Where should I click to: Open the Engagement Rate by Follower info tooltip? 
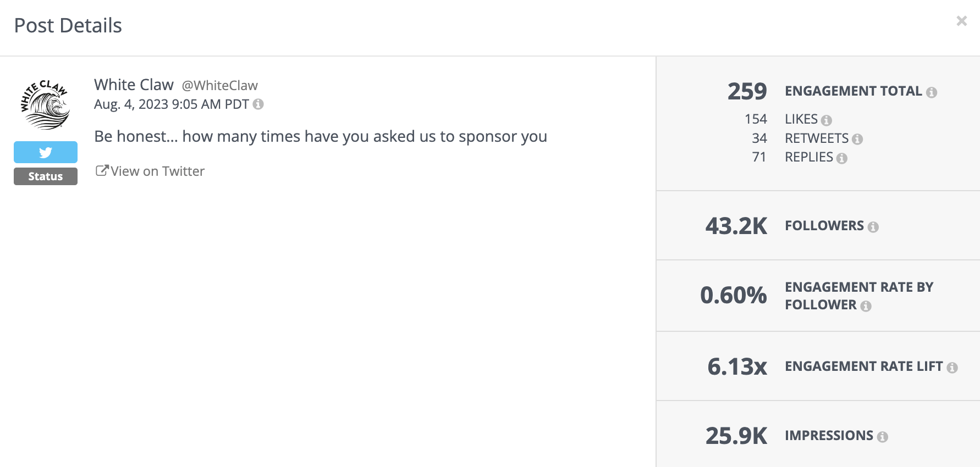(x=868, y=305)
